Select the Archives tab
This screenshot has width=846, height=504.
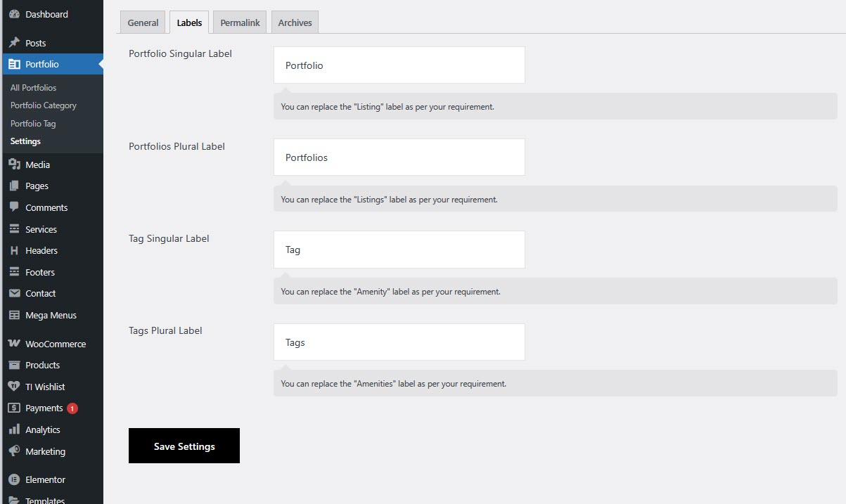pos(295,22)
